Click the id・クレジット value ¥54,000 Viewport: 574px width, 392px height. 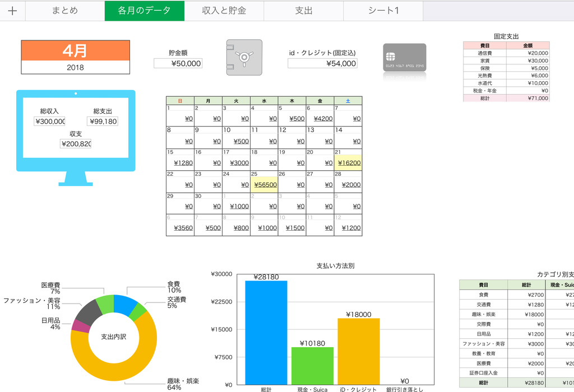click(x=322, y=63)
